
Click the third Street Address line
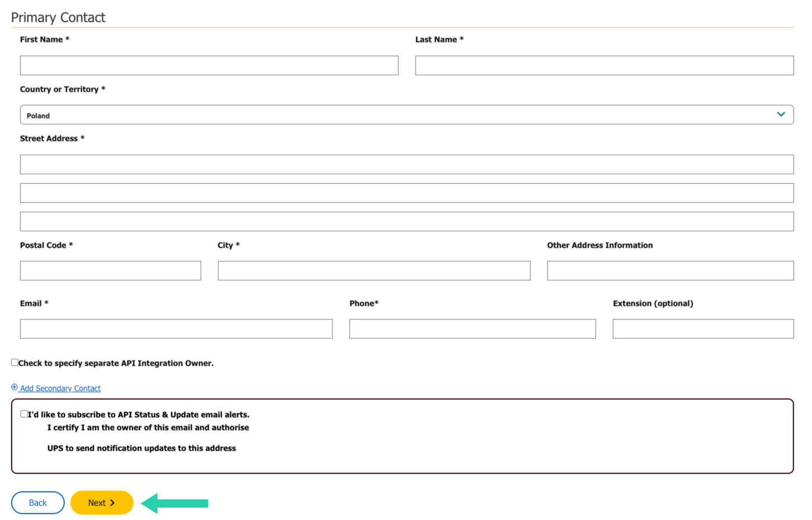[407, 221]
